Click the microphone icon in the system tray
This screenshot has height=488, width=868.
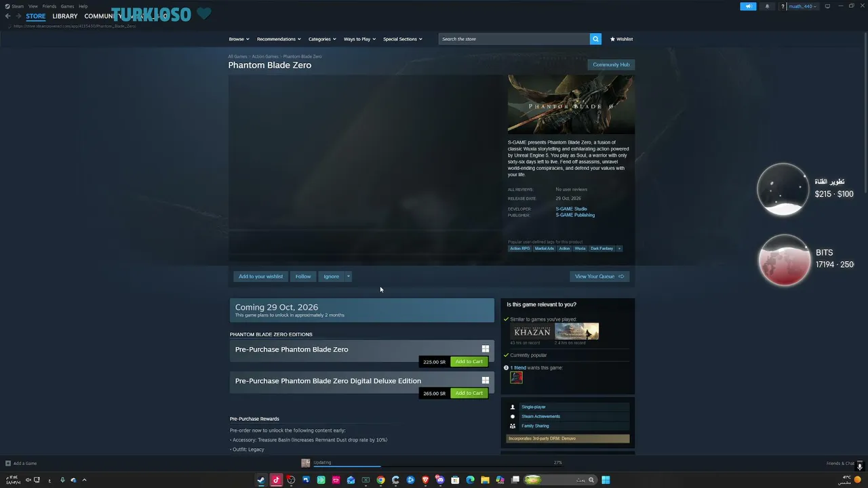click(x=62, y=480)
